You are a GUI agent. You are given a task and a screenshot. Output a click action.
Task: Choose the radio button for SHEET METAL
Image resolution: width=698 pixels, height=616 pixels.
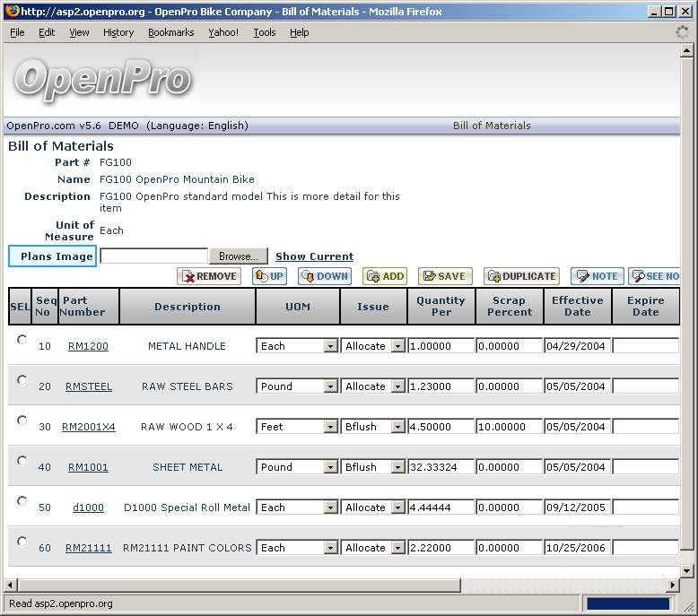22,461
